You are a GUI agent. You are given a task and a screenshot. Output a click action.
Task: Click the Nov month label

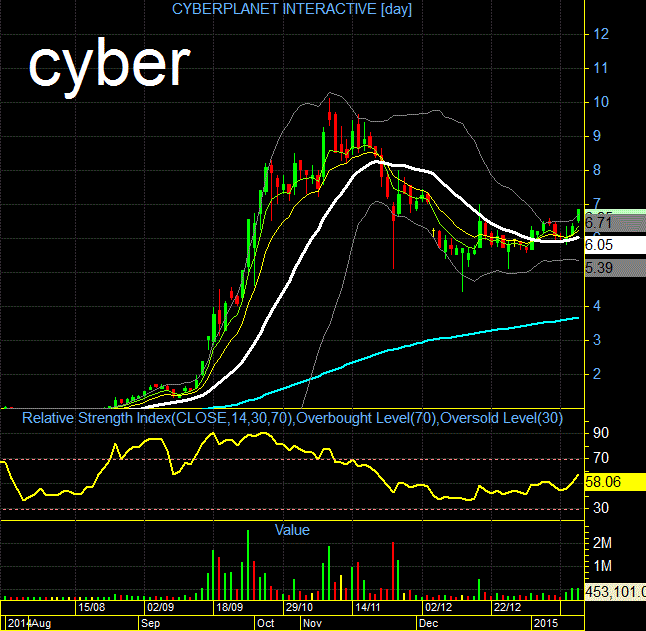(x=312, y=623)
